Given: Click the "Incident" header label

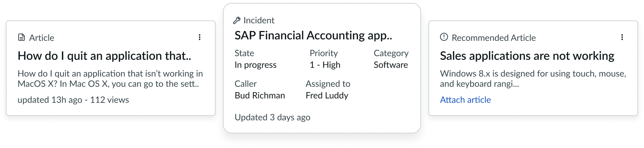Looking at the screenshot, I should (x=259, y=20).
